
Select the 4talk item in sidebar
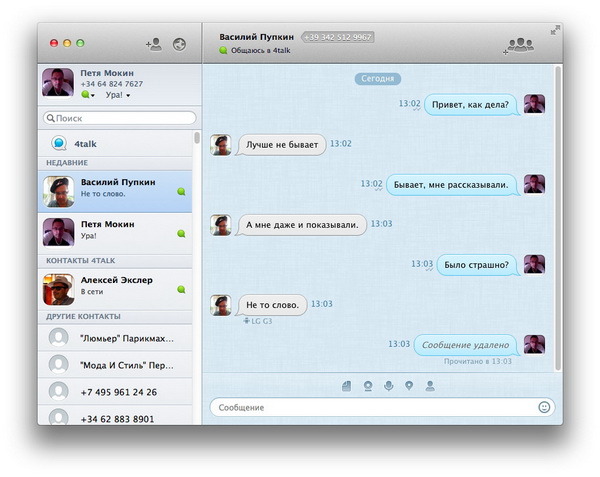click(85, 144)
